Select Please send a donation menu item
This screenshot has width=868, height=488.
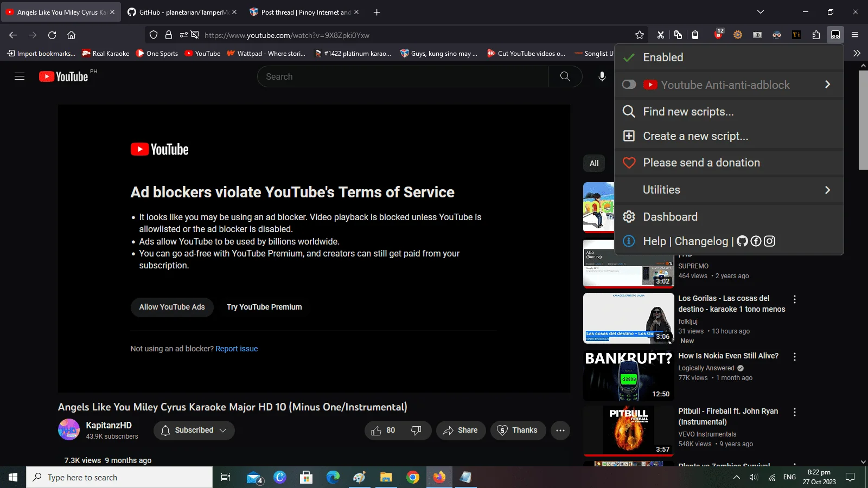(729, 163)
